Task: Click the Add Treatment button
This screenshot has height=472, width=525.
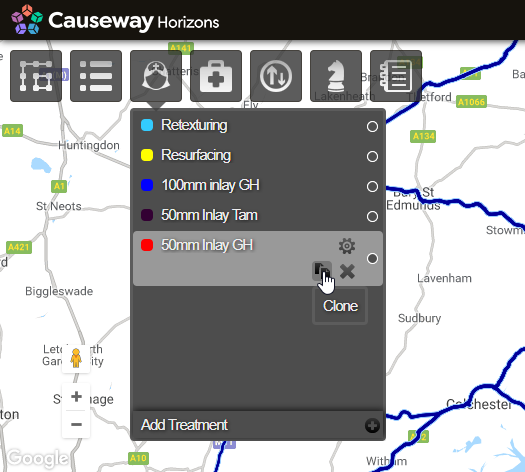Action: point(258,425)
